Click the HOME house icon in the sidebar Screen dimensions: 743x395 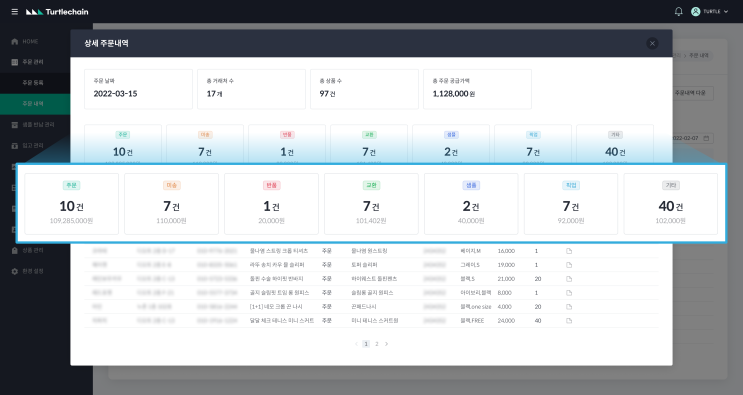(x=15, y=41)
